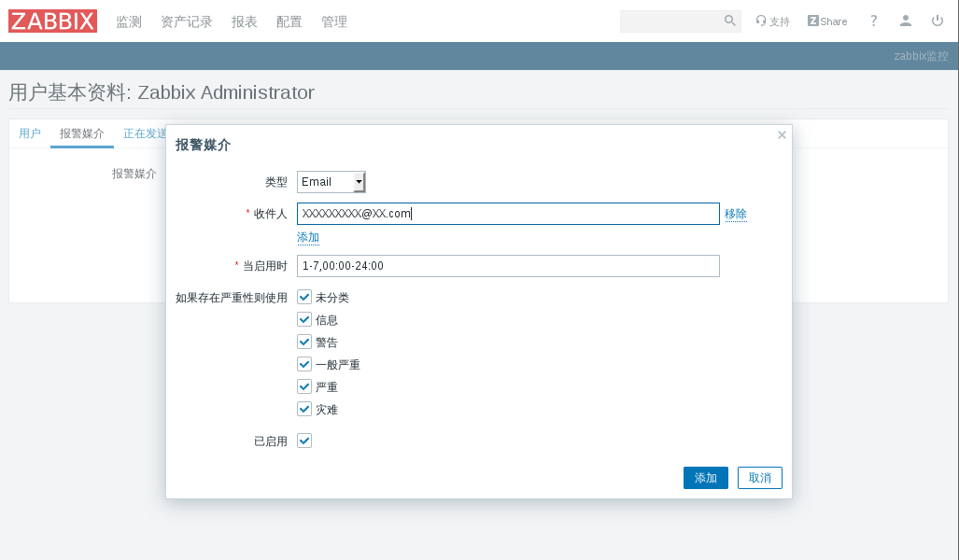Click the search magnifier icon
The width and height of the screenshot is (959, 560).
(729, 21)
